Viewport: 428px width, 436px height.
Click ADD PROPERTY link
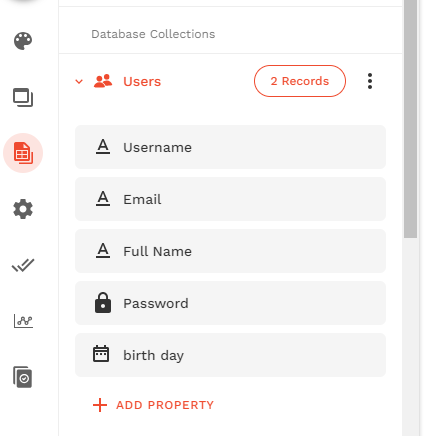tap(153, 405)
